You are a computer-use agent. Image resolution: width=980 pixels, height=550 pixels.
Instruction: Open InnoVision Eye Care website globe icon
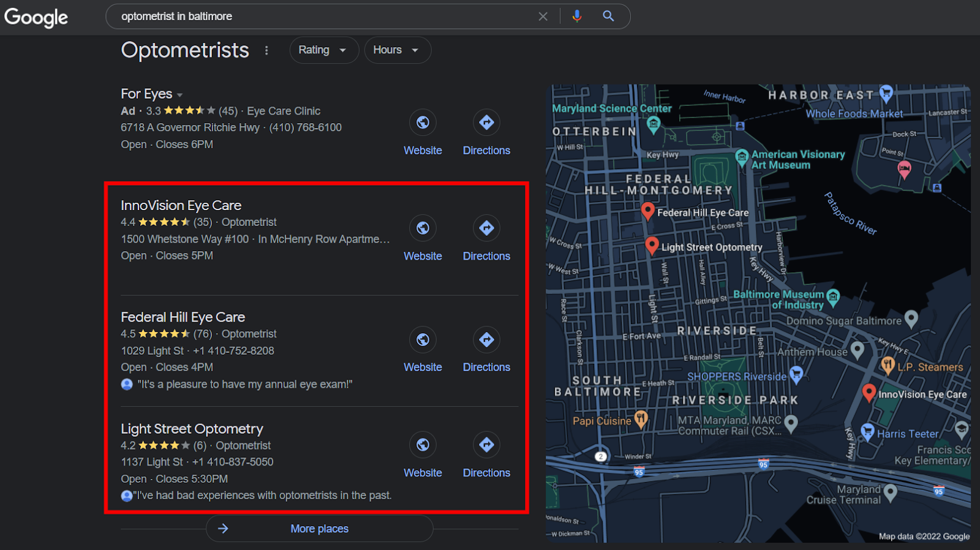pos(423,228)
